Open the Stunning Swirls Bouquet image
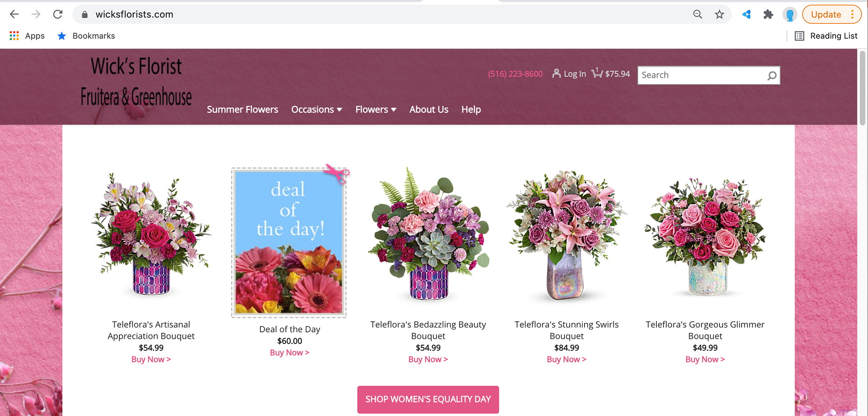This screenshot has height=416, width=868. [x=566, y=234]
